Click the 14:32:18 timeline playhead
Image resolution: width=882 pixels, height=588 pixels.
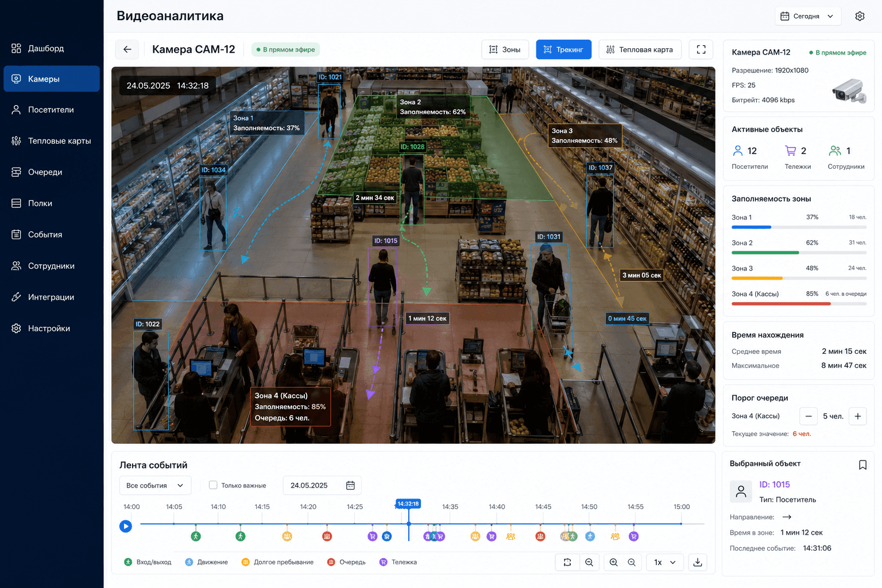coord(408,504)
